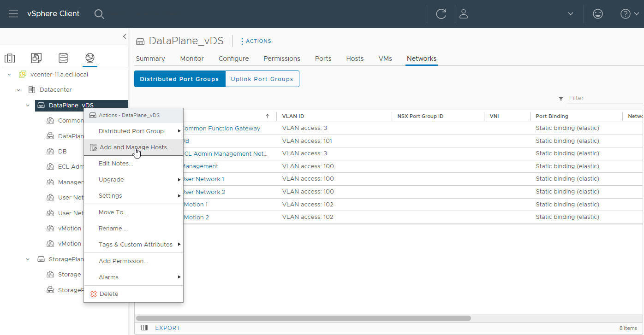Image resolution: width=644 pixels, height=335 pixels.
Task: Collapse the Datacenter tree node
Action: 18,90
